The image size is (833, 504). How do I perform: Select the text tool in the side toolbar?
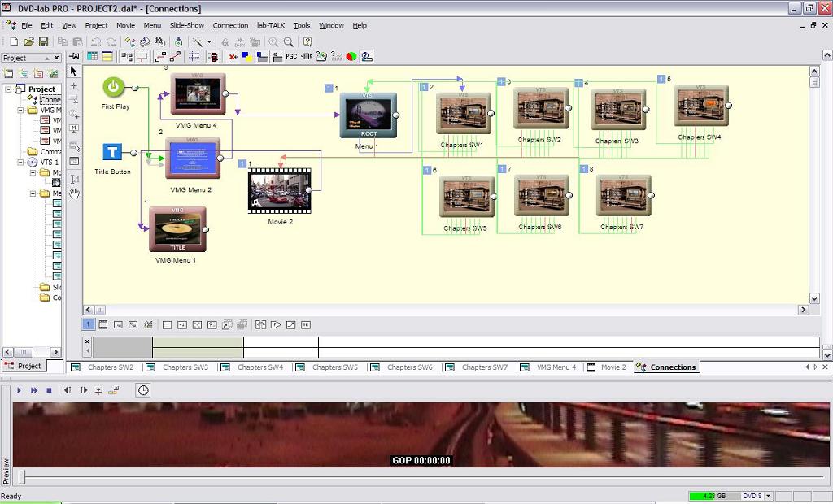coord(74,179)
